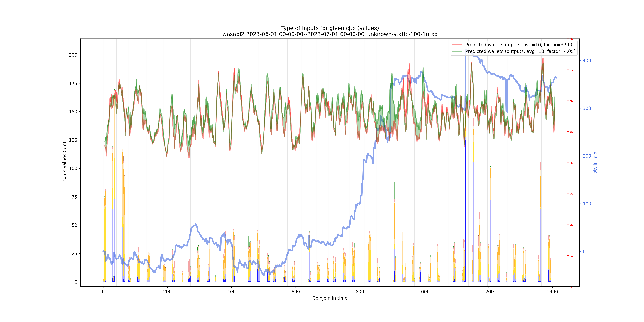Click the blue right-axis tick label '200'
Viewport: 644px width, 322px height.
[x=587, y=156]
